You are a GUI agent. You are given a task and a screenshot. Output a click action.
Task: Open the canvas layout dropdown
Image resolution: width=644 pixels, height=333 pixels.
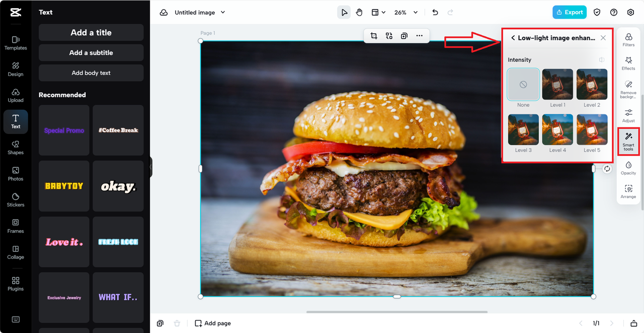point(378,13)
